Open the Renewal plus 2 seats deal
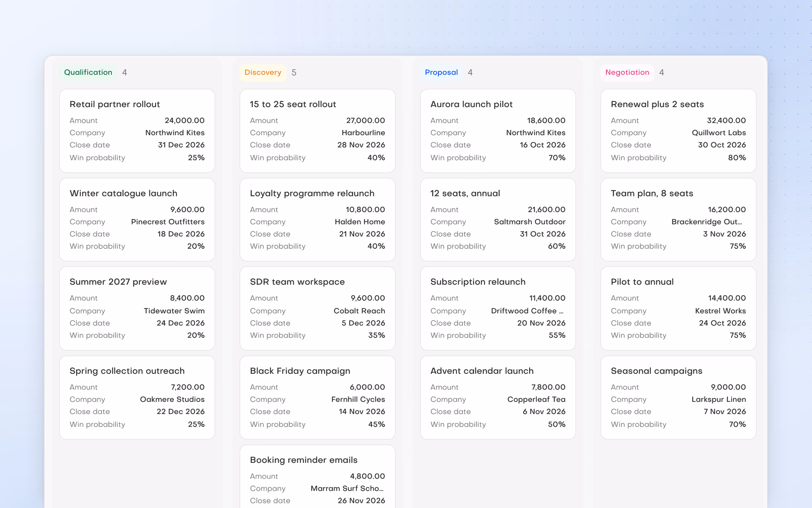The image size is (812, 508). point(678,130)
